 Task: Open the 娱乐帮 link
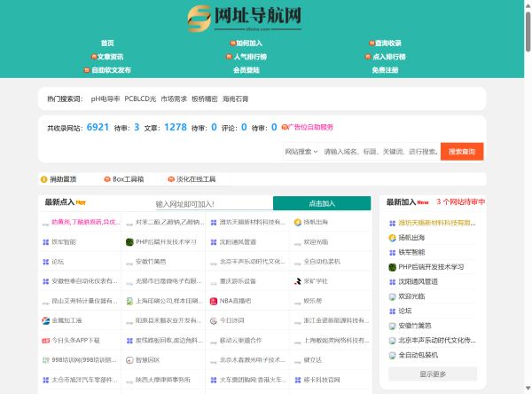[x=312, y=301]
